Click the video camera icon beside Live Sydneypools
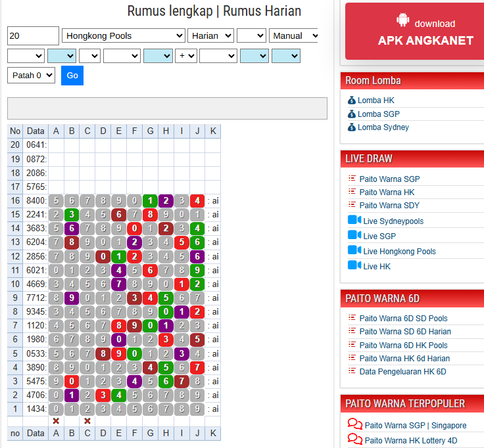 point(354,221)
